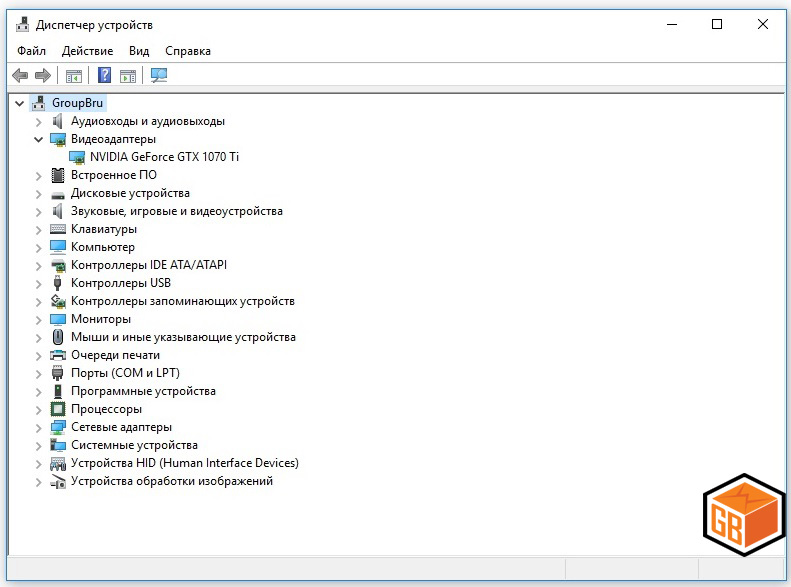Viewport: 791px width, 587px height.
Task: Expand Встроенное ПО category
Action: (x=38, y=176)
